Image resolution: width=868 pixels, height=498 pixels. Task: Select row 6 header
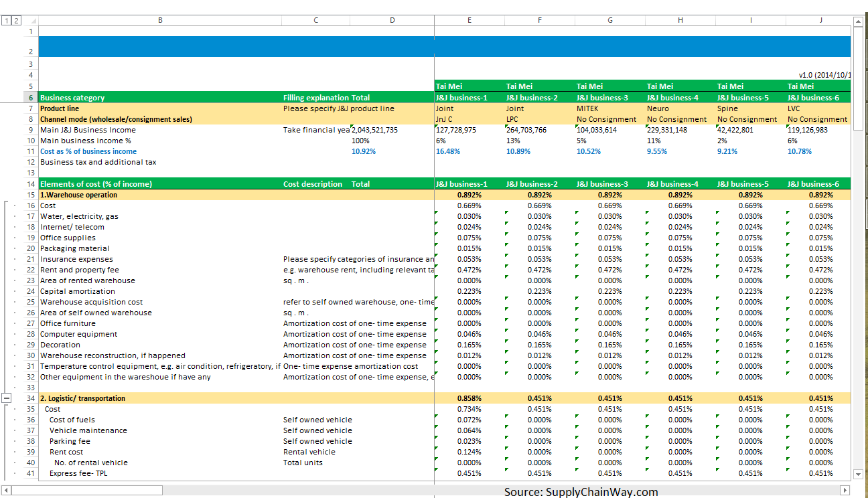(x=31, y=98)
